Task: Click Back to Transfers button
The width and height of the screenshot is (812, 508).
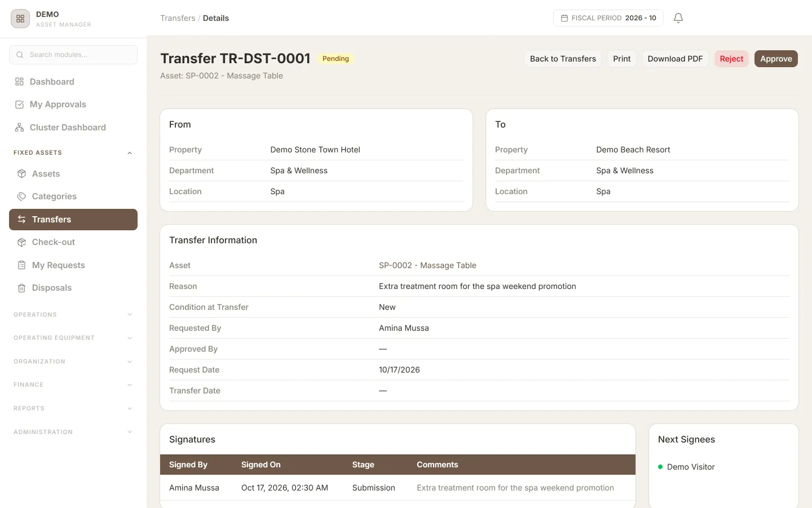Action: 563,59
